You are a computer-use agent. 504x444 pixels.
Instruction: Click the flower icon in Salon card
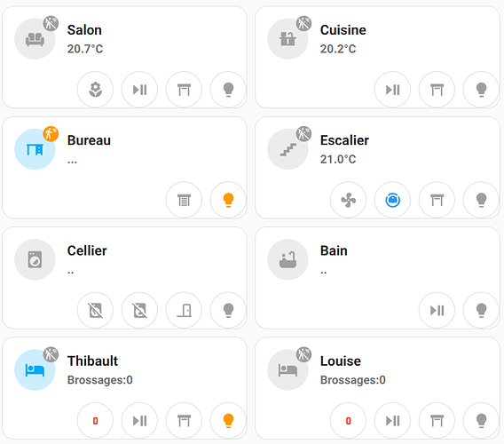(x=95, y=90)
